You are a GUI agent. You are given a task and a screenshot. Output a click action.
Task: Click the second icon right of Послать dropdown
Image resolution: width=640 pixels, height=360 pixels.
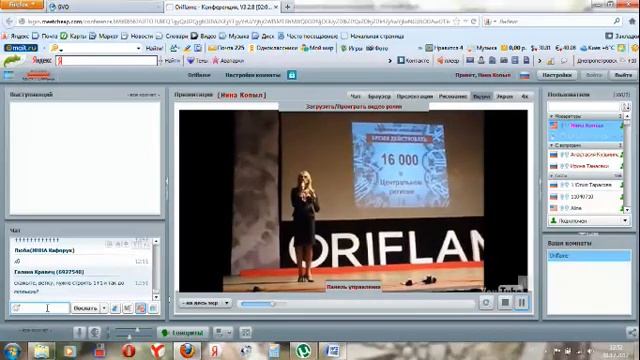(x=128, y=308)
